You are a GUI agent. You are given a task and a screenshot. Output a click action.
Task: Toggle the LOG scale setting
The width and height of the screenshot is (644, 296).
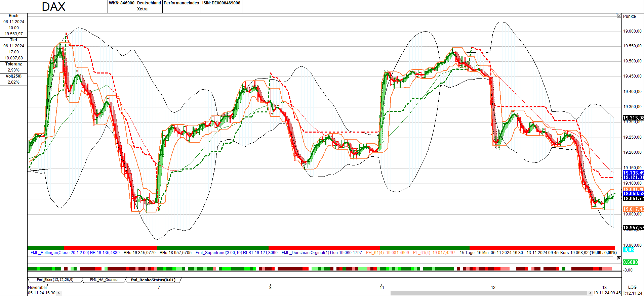(x=632, y=287)
